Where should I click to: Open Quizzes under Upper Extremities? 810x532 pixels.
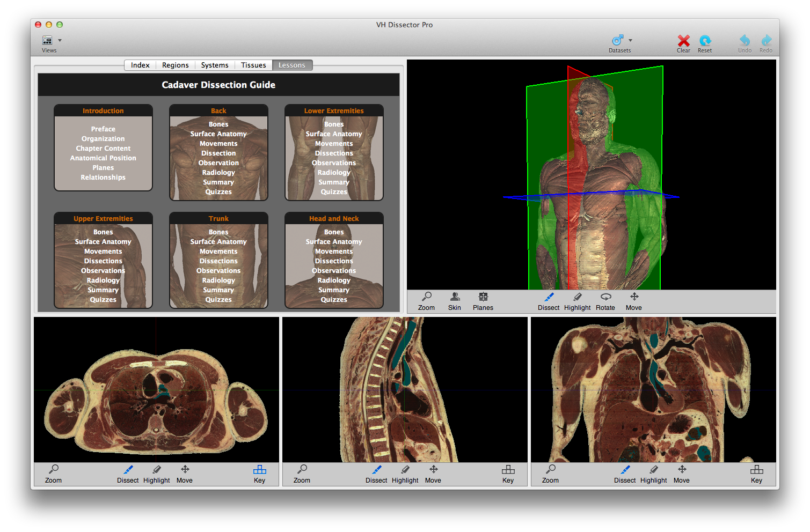[103, 300]
